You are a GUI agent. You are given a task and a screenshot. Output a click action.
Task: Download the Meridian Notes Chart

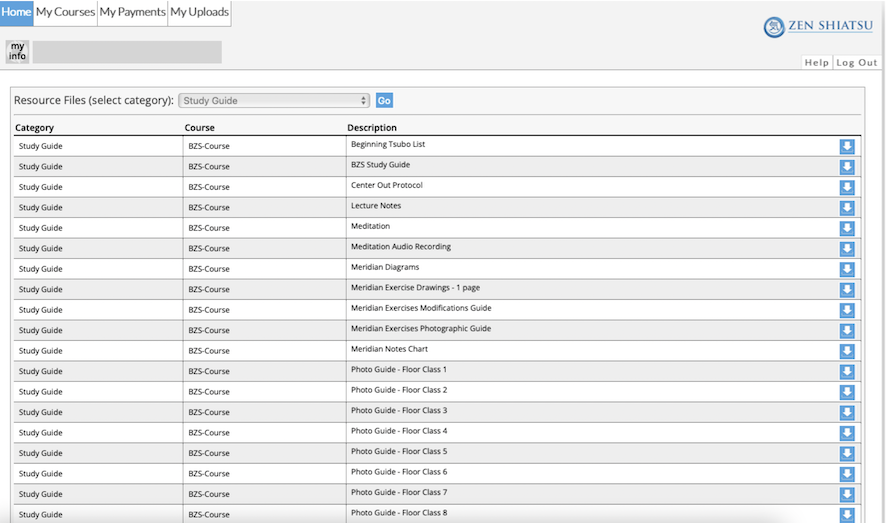pos(846,351)
